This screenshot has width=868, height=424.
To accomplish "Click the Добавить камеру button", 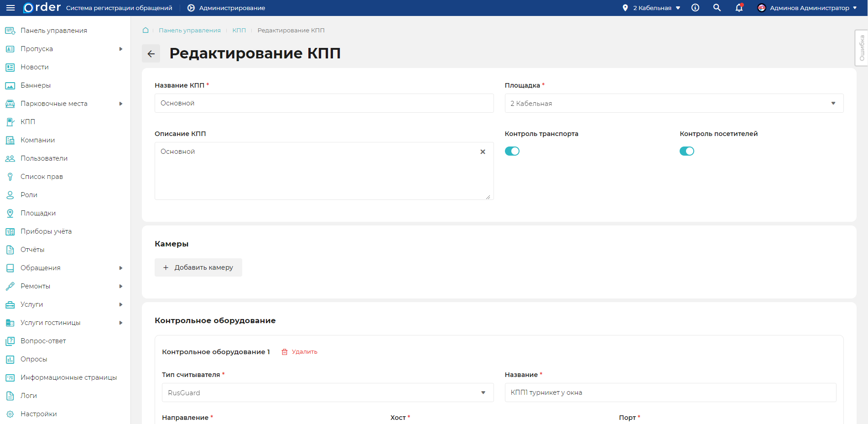I will [x=198, y=267].
